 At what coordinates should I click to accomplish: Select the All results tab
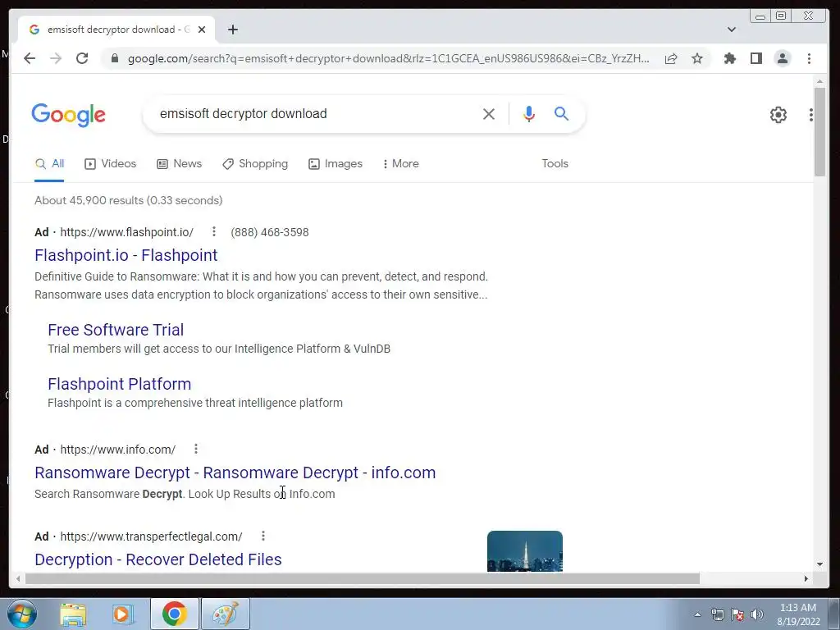(x=49, y=164)
